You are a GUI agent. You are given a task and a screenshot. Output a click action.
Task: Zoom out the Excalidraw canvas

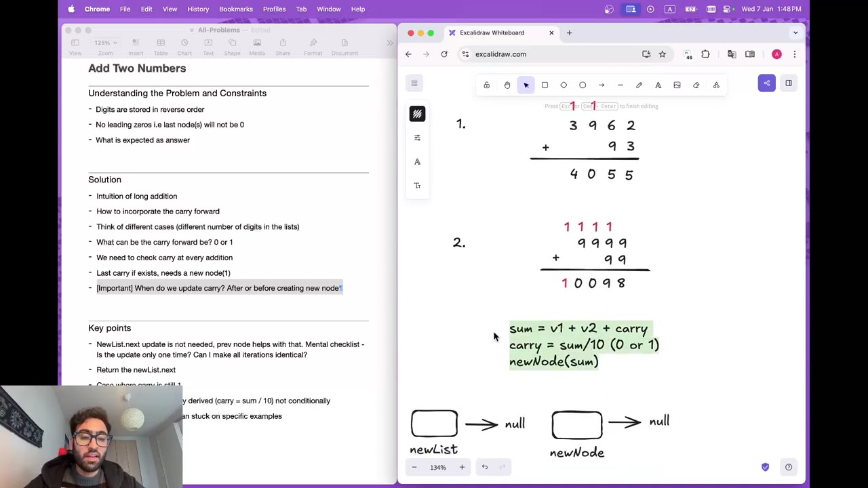tap(414, 467)
